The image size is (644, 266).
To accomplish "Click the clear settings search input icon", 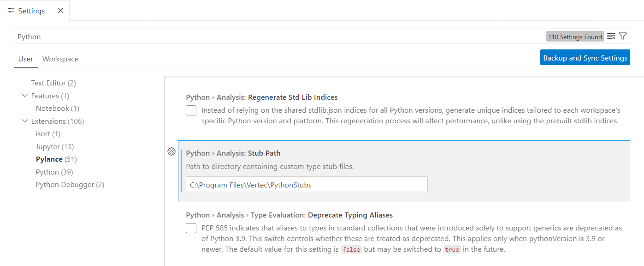I will tap(611, 36).
